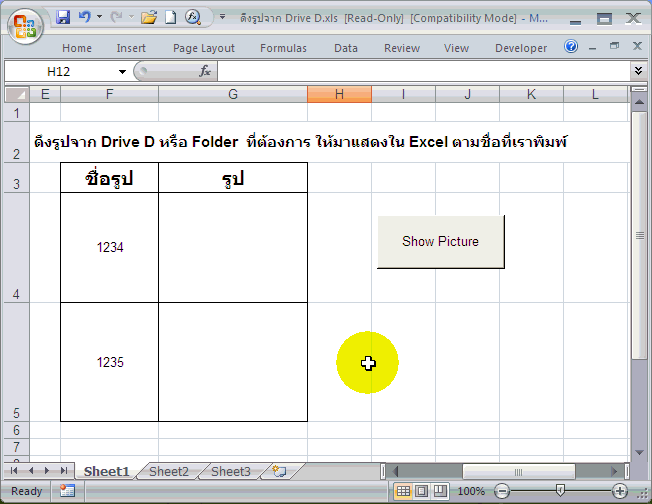Viewport: 652px width, 504px height.
Task: Click the Insert Function fx button
Action: [x=205, y=71]
